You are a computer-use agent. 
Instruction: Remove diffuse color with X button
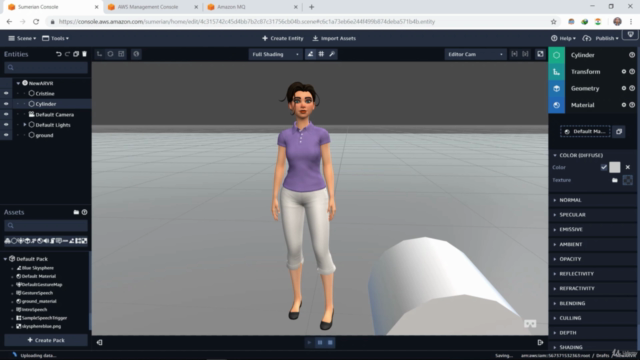pyautogui.click(x=628, y=167)
